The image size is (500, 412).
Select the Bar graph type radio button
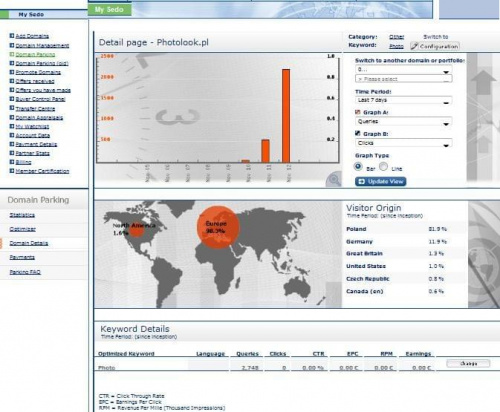coord(358,166)
